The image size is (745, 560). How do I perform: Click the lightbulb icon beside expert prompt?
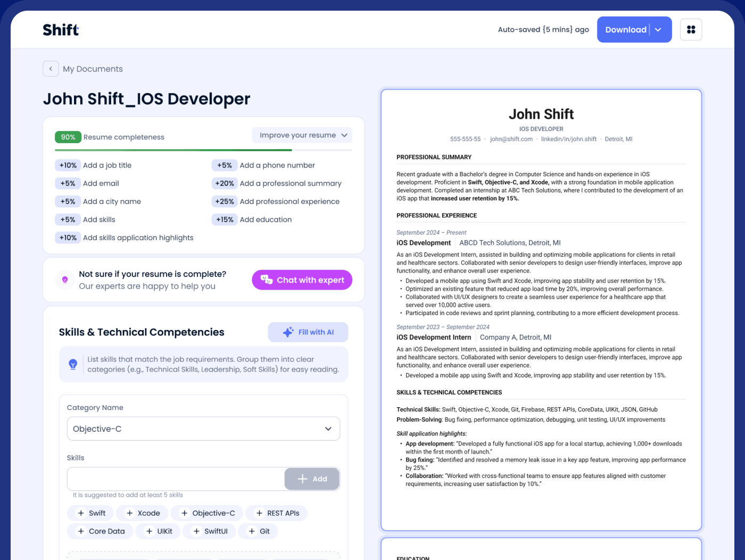point(65,280)
